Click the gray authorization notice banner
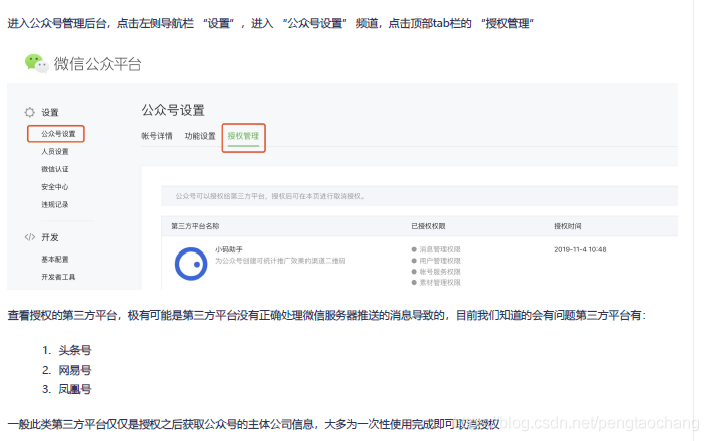This screenshot has height=441, width=708. 419,196
